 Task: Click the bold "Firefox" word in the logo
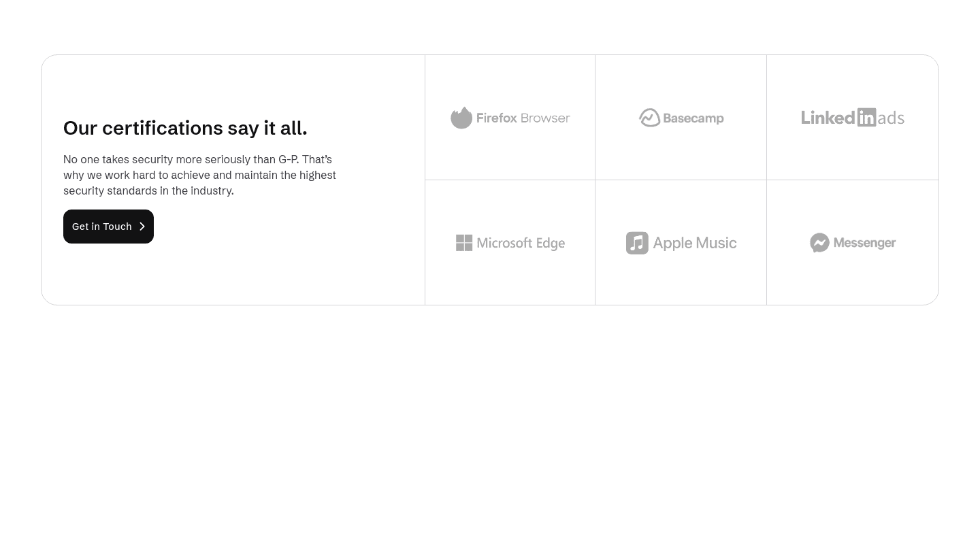(496, 118)
